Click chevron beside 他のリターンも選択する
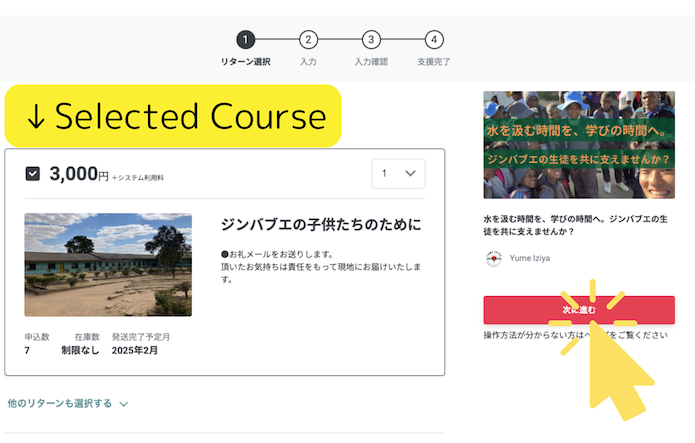Viewport: 695px width, 443px height. [x=124, y=404]
